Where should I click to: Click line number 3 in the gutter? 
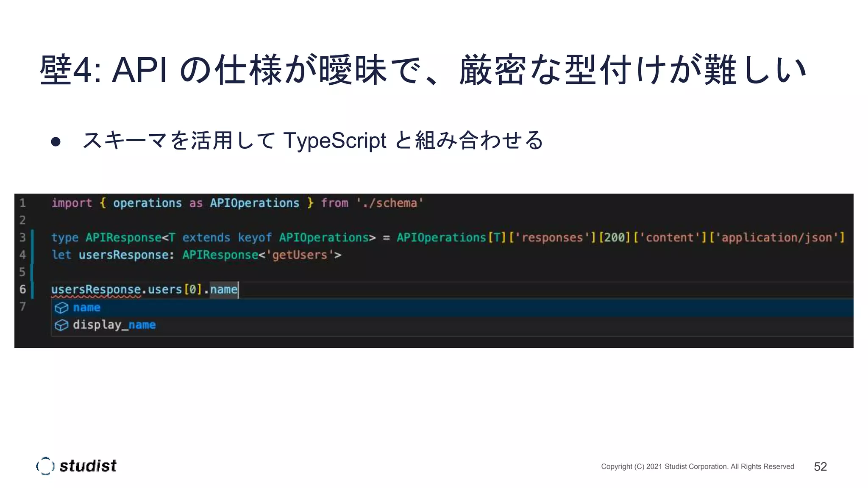[x=23, y=237]
